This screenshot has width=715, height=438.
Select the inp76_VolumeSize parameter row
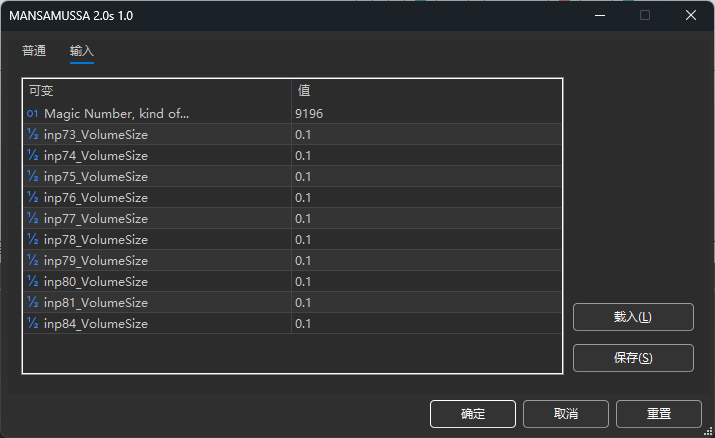pyautogui.click(x=96, y=198)
